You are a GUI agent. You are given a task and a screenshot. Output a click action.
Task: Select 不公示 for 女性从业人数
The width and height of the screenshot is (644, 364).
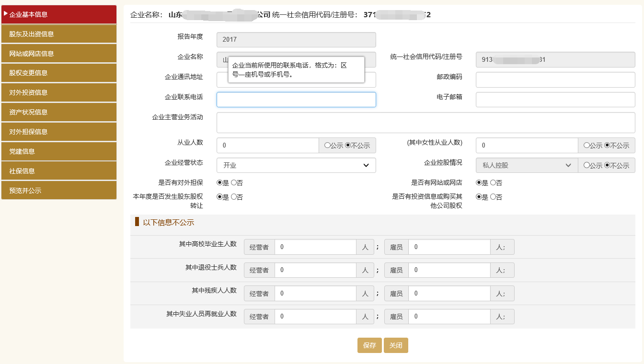pos(607,146)
